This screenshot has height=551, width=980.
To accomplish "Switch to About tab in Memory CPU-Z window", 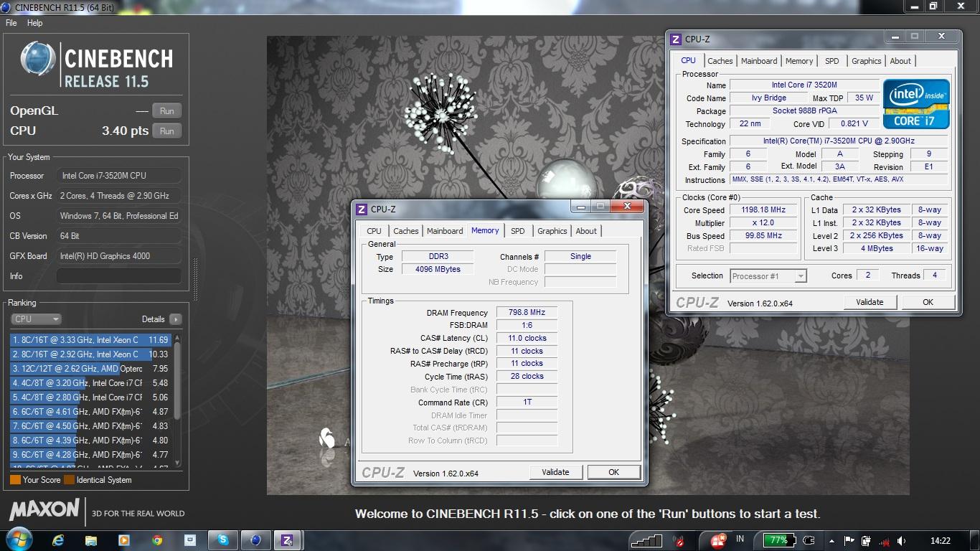I will (x=586, y=231).
